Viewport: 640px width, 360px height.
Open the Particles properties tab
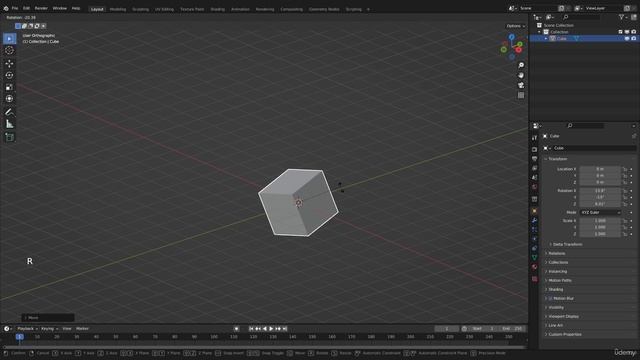tap(534, 230)
